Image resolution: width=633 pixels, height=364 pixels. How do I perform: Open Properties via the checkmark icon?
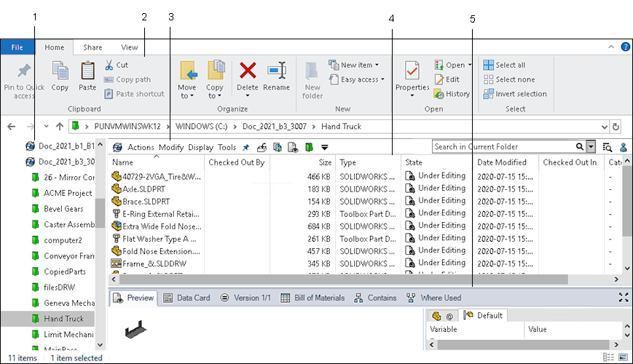(x=412, y=71)
